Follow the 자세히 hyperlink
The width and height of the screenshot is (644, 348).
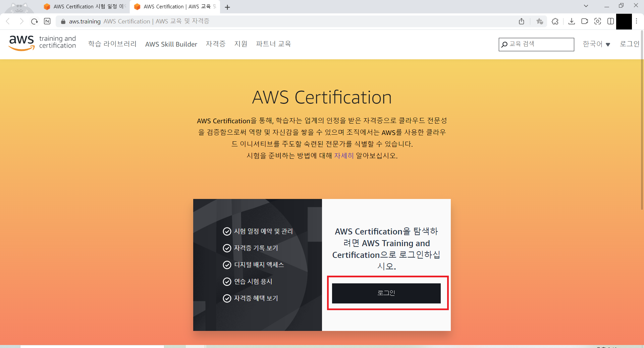pos(344,156)
